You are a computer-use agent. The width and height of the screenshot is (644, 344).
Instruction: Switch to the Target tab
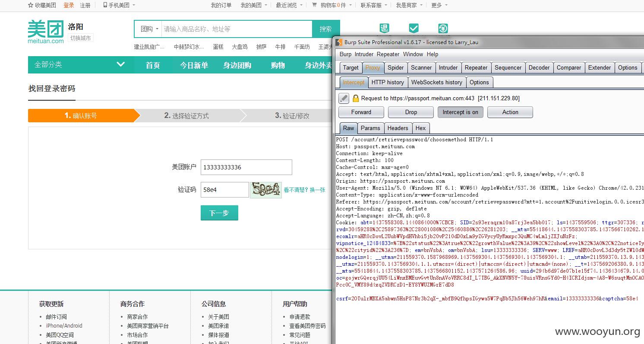350,67
